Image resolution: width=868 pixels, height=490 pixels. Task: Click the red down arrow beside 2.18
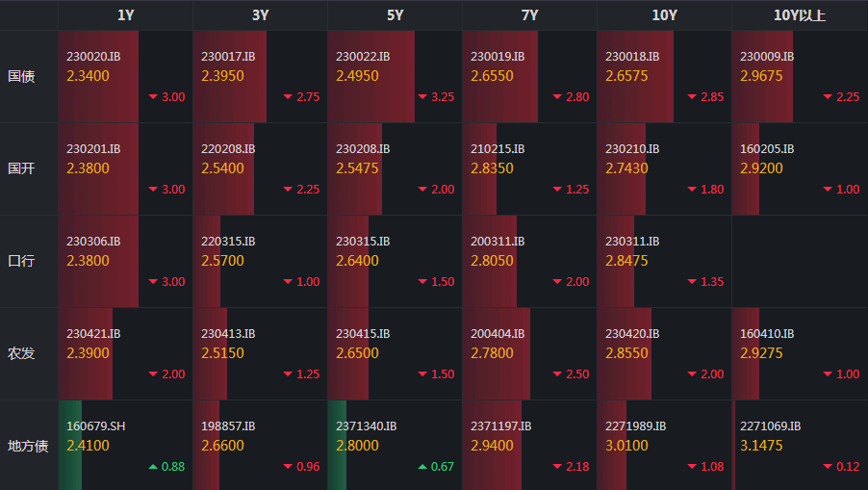point(557,467)
